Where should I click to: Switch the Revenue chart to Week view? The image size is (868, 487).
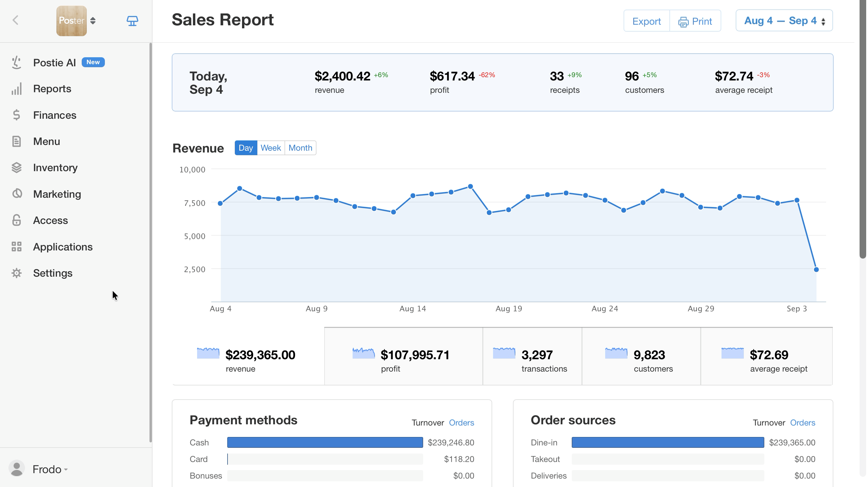(x=271, y=148)
